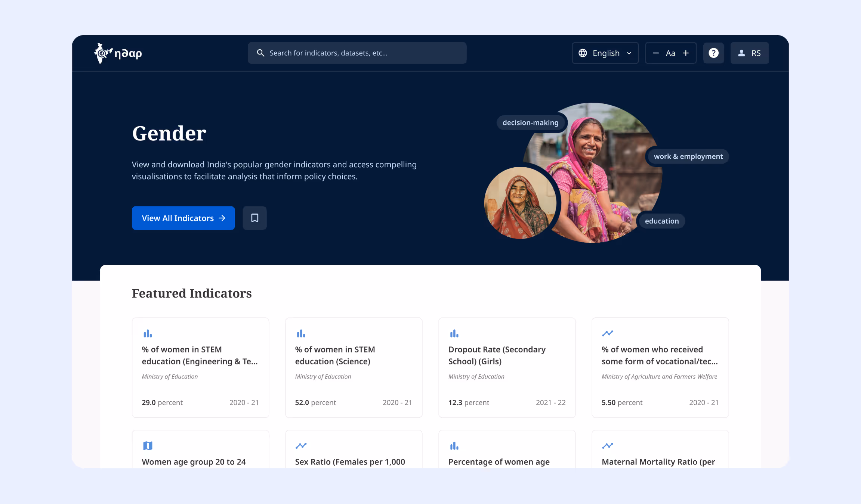The image size is (861, 504).
Task: Open % of women in STEM Engineering indicator
Action: pos(201,368)
